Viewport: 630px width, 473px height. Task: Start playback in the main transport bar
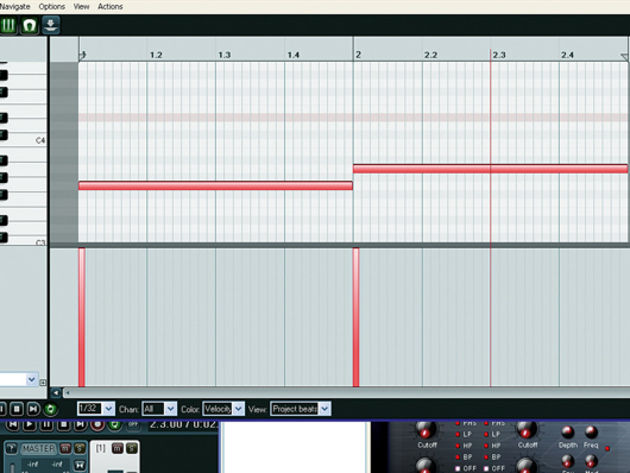29,425
